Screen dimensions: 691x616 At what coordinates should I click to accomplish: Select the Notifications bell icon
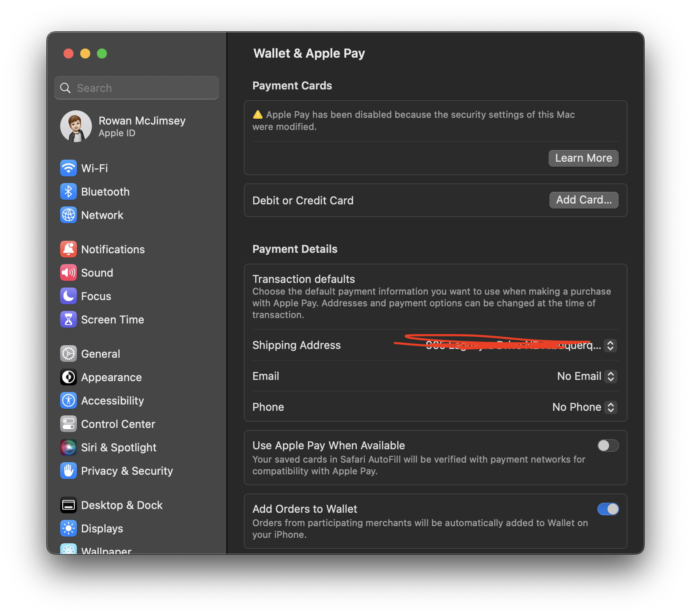click(x=69, y=249)
